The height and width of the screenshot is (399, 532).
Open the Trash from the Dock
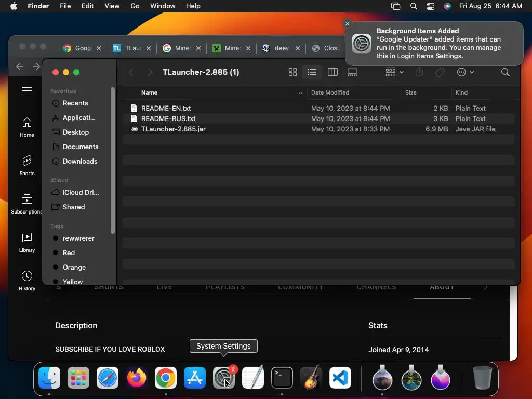click(482, 378)
